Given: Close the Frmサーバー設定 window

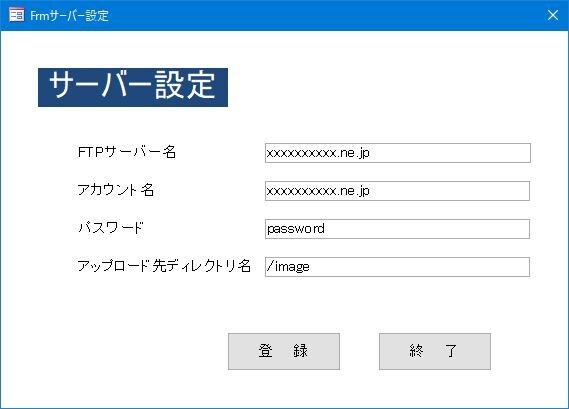Looking at the screenshot, I should point(553,15).
